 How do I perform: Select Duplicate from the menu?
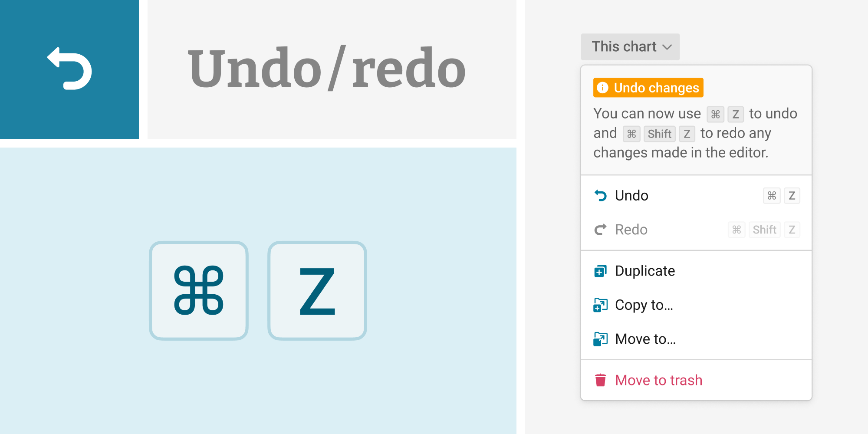pyautogui.click(x=644, y=271)
